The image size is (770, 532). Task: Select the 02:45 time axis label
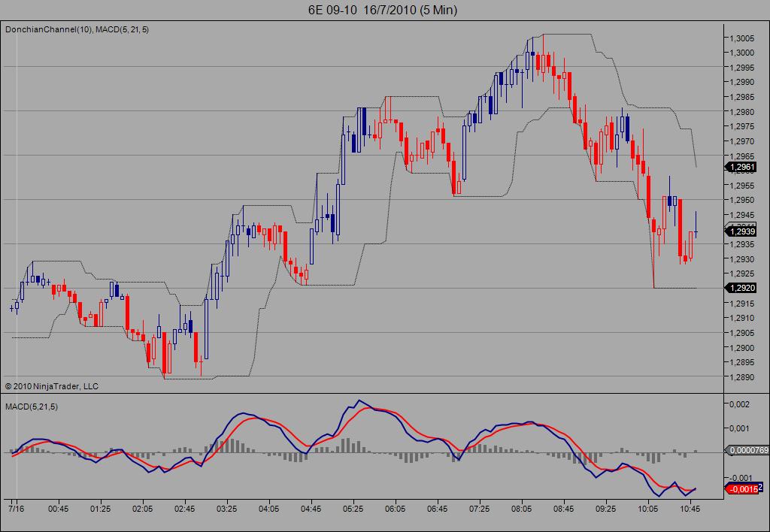click(x=185, y=509)
